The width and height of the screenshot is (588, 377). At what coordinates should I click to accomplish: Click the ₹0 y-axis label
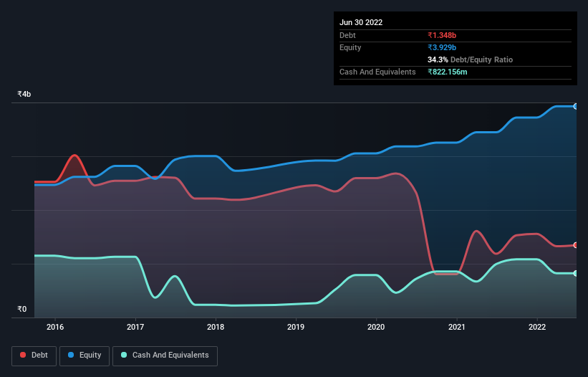[x=22, y=309]
